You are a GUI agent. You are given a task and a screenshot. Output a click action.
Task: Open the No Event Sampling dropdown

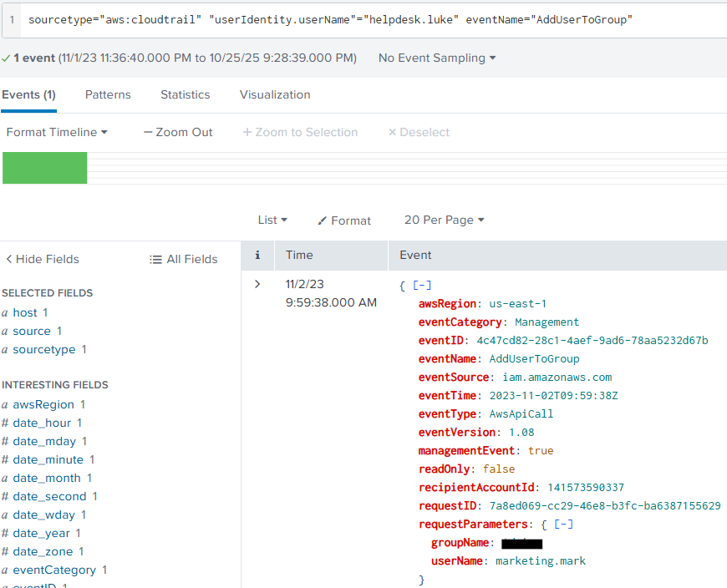(x=436, y=58)
